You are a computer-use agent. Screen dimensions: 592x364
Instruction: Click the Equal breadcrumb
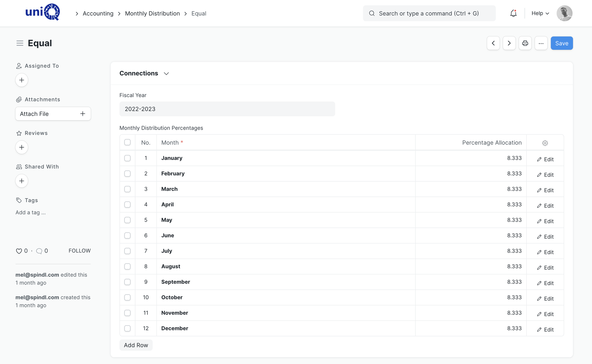point(199,13)
